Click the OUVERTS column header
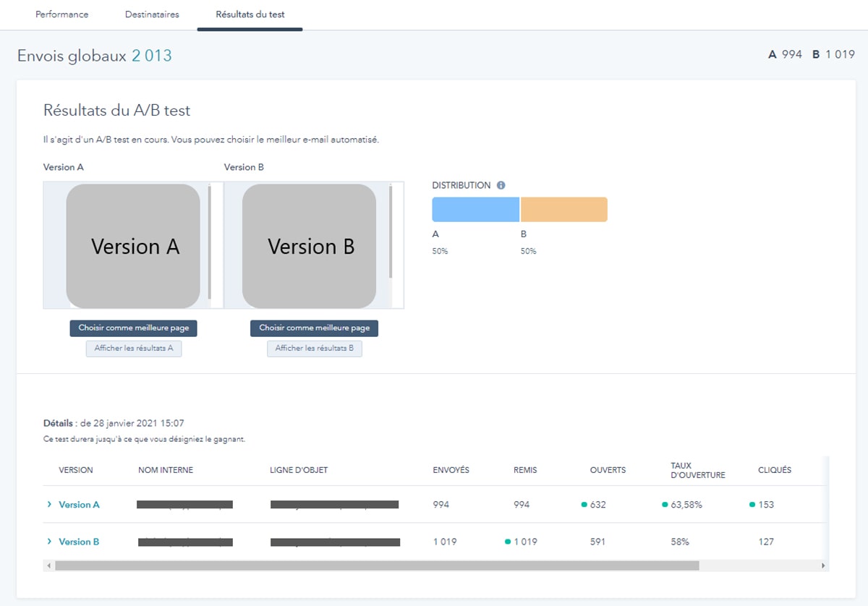Image resolution: width=868 pixels, height=606 pixels. [608, 470]
